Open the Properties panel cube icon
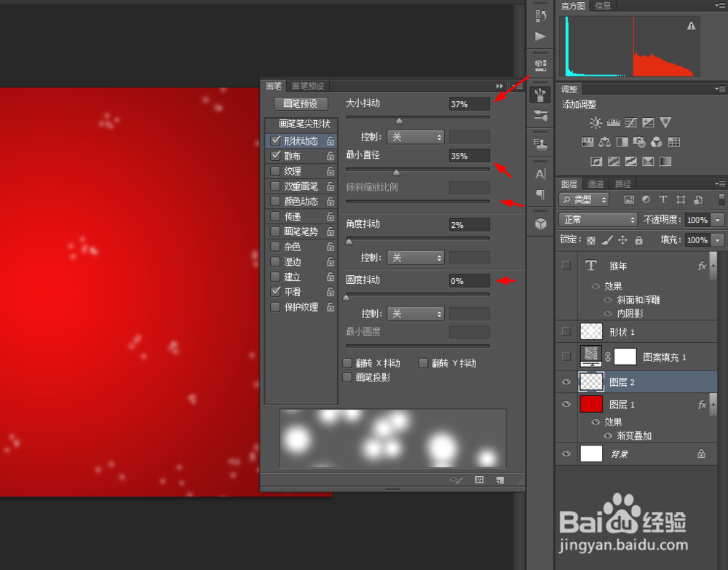This screenshot has width=728, height=570. coord(540,64)
